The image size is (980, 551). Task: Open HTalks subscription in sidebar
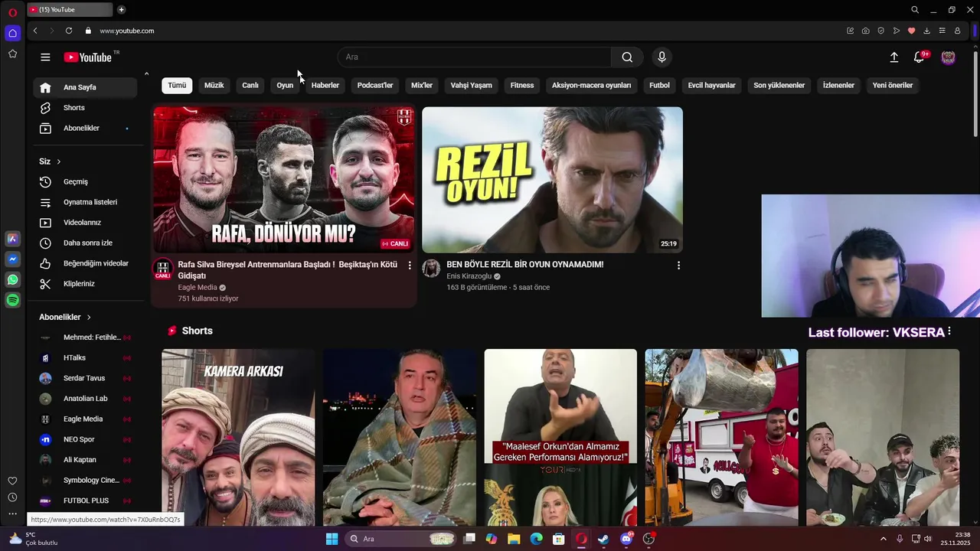[x=85, y=358]
